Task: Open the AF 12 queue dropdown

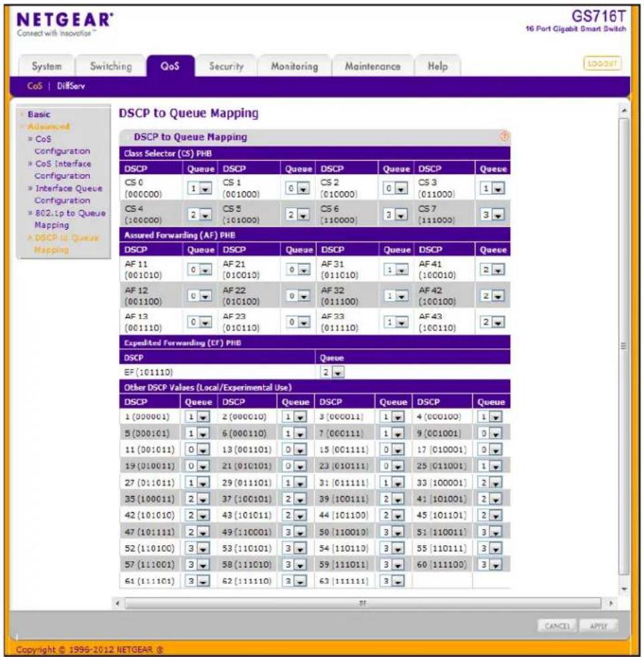Action: point(199,296)
